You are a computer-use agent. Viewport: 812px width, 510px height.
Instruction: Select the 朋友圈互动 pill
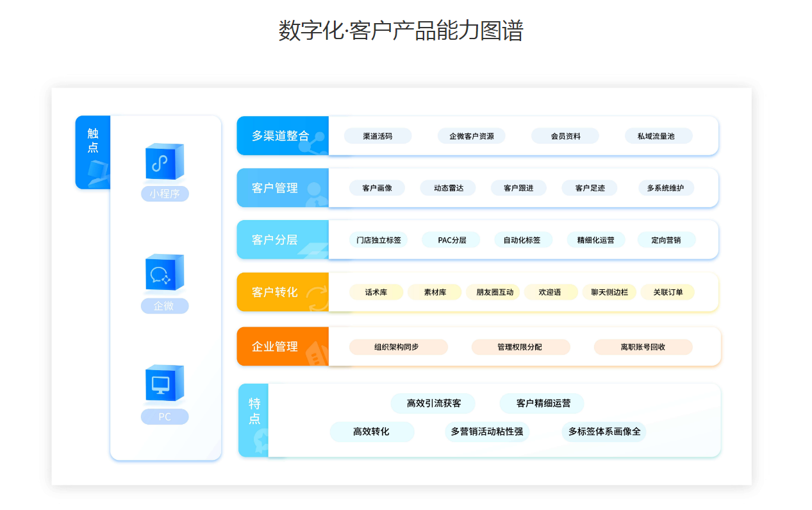tap(494, 292)
